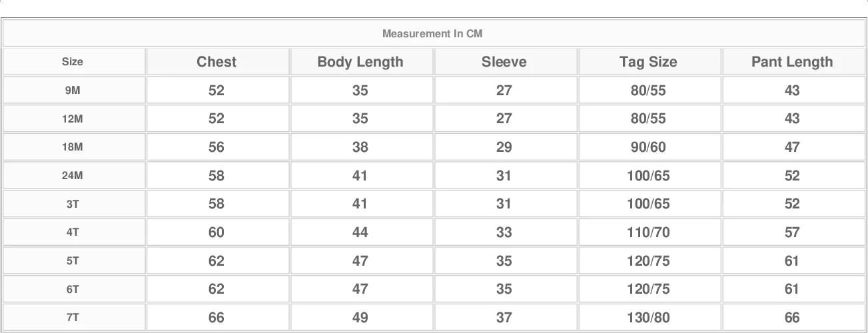
Task: Click the 130/80 tag size cell
Action: [x=648, y=318]
